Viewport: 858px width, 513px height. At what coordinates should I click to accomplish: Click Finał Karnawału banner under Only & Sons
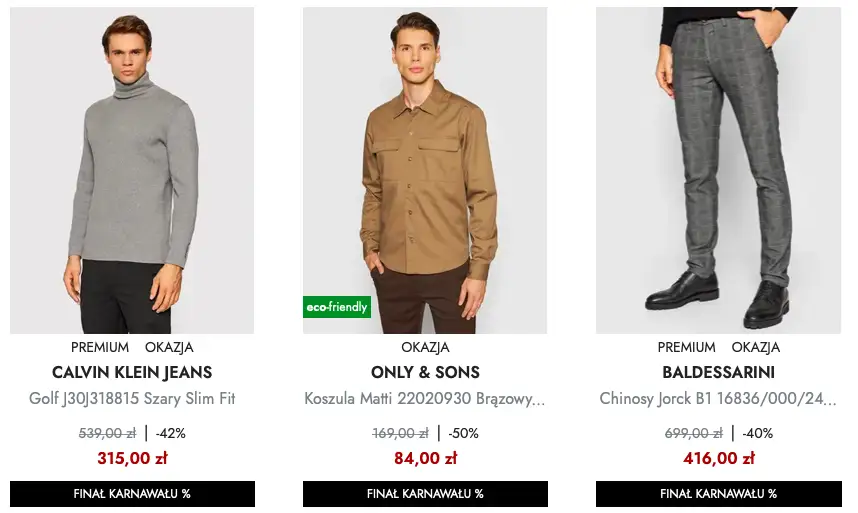425,494
